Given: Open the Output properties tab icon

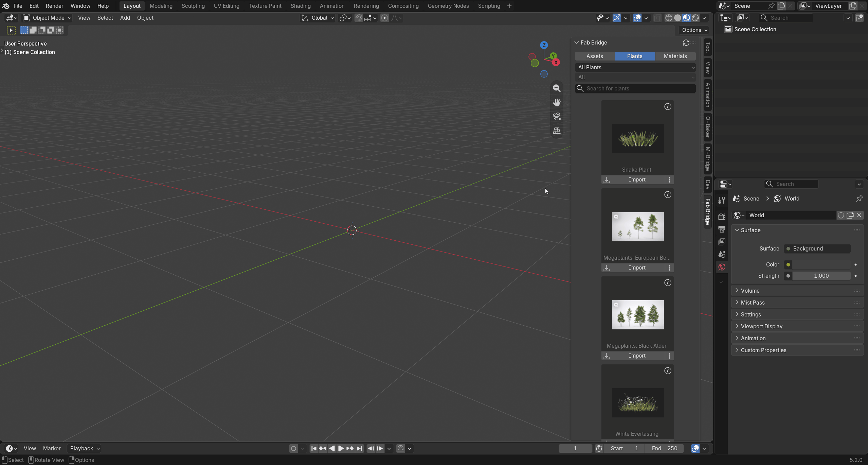Looking at the screenshot, I should click(x=722, y=229).
